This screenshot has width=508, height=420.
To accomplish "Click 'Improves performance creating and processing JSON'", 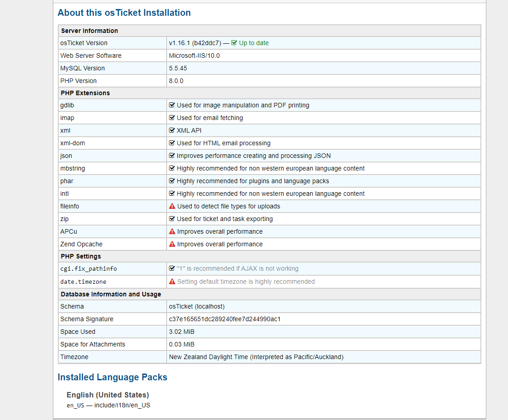I will point(254,156).
